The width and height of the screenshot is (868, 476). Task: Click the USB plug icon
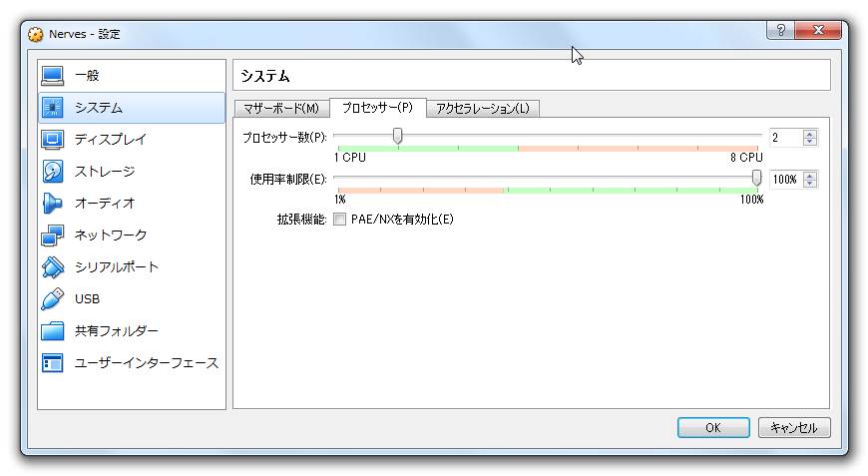(x=53, y=299)
